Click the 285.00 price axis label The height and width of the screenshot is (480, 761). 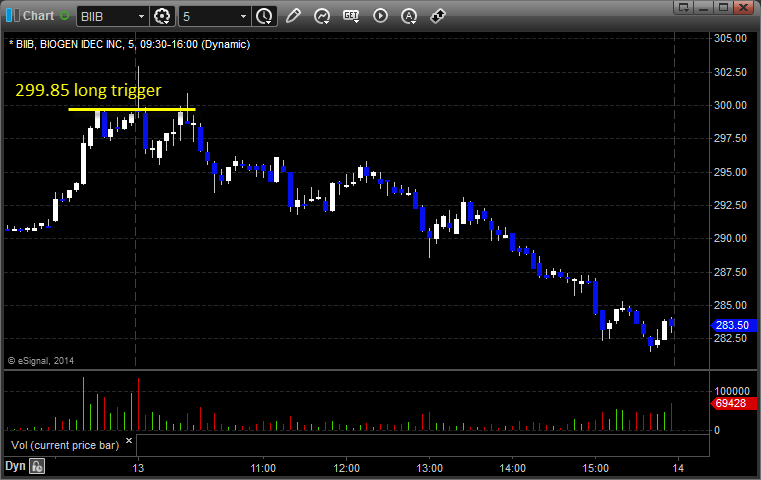point(730,305)
